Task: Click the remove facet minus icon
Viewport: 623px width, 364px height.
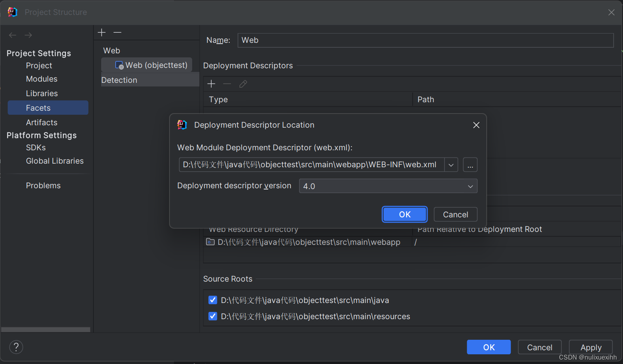Action: coord(117,32)
